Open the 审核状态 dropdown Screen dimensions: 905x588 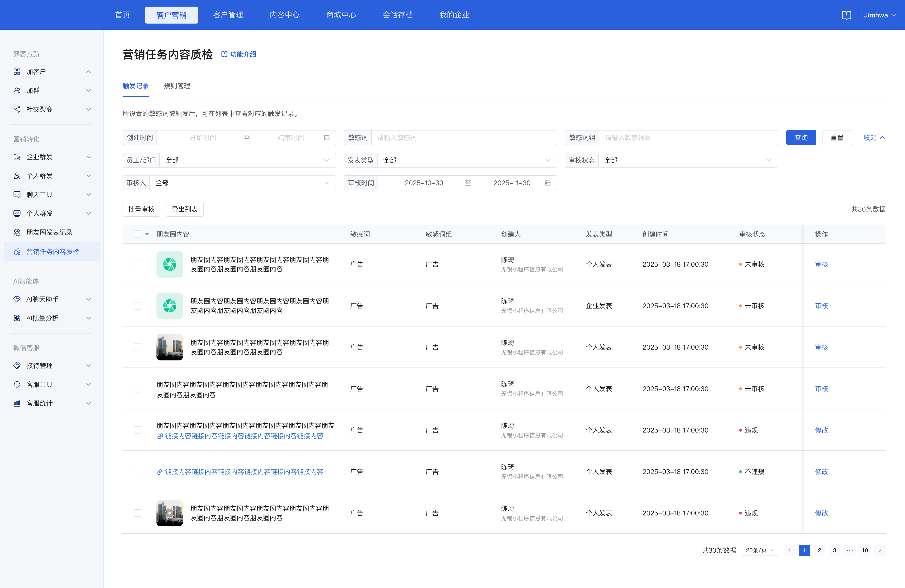688,160
